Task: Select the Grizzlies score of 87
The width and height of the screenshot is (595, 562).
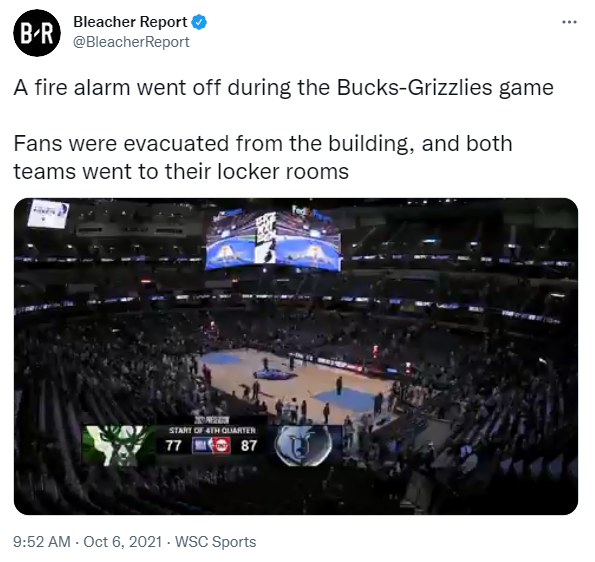Action: (249, 445)
